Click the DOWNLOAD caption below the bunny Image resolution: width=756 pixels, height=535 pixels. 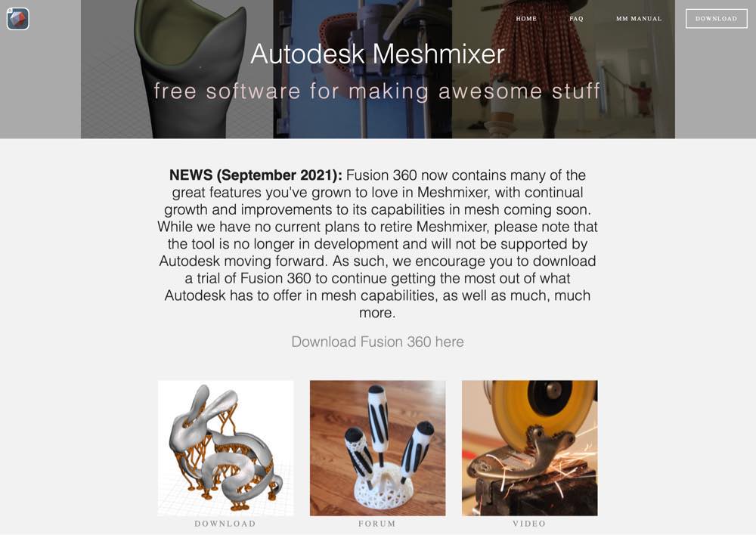click(x=225, y=524)
